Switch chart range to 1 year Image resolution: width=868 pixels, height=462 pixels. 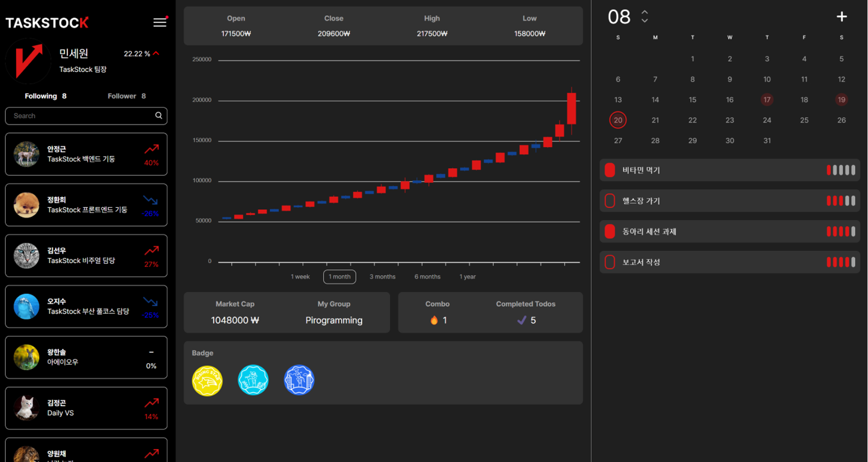pyautogui.click(x=467, y=277)
